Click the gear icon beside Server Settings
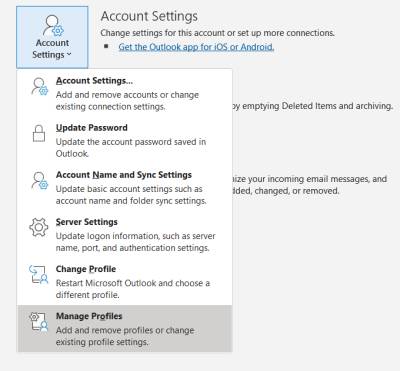Viewport: 400px width, 371px height. coord(39,227)
